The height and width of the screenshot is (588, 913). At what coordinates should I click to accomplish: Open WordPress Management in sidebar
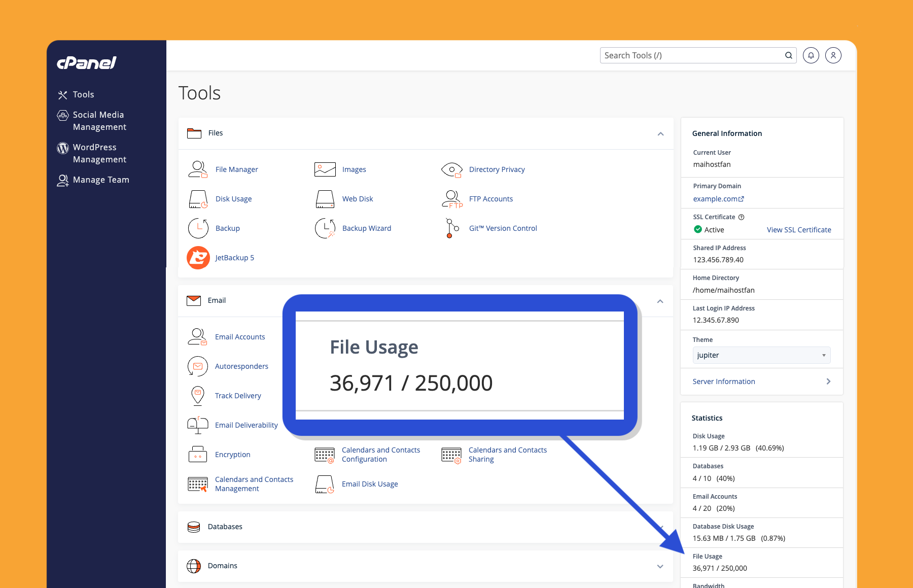click(99, 153)
